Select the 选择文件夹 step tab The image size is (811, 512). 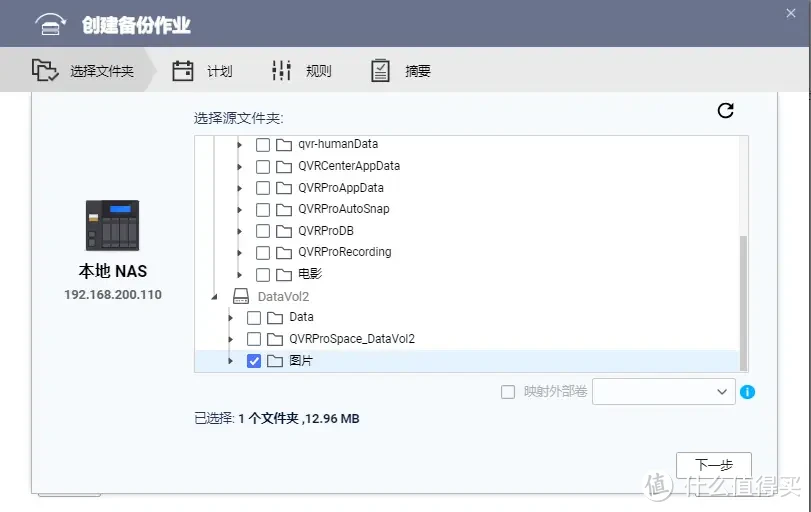point(78,70)
